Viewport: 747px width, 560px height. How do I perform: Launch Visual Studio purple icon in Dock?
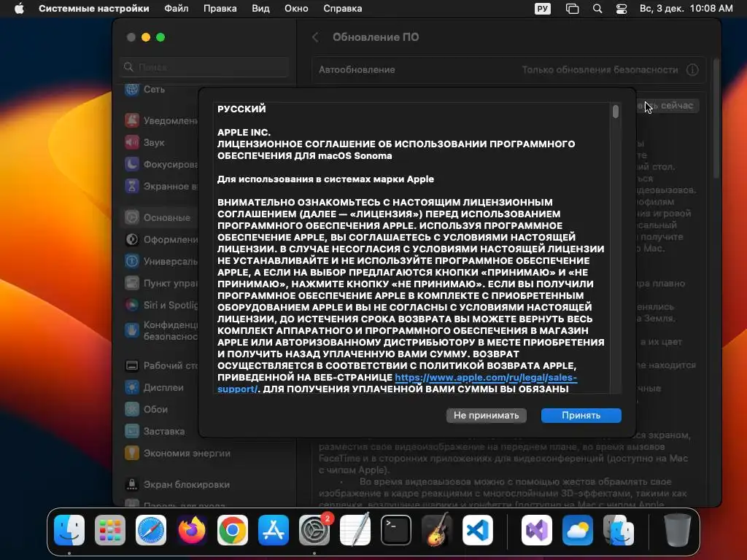point(537,530)
